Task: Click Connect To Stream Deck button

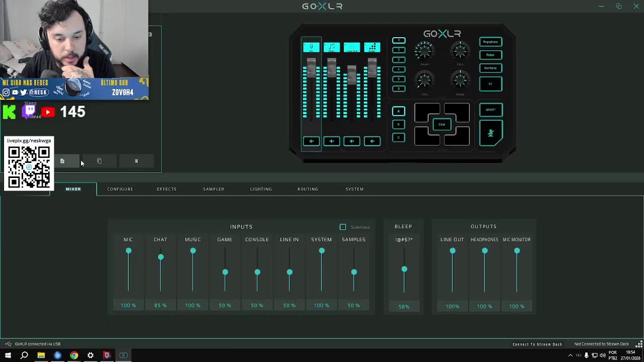Action: pyautogui.click(x=537, y=344)
